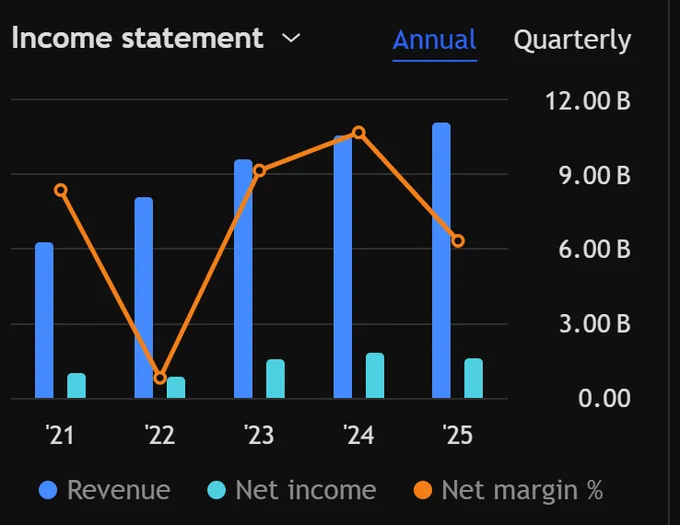Image resolution: width=680 pixels, height=525 pixels.
Task: Click the orange Net margin legend dot
Action: coord(423,490)
